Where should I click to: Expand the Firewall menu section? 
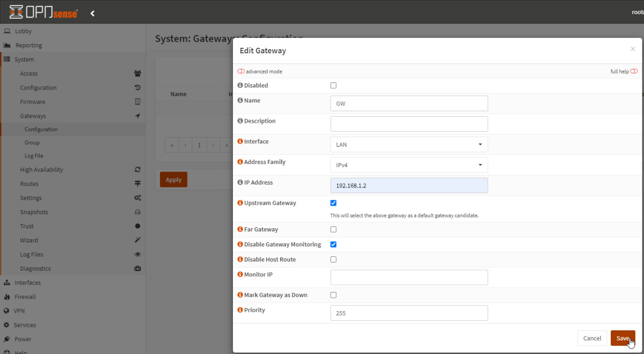(25, 297)
